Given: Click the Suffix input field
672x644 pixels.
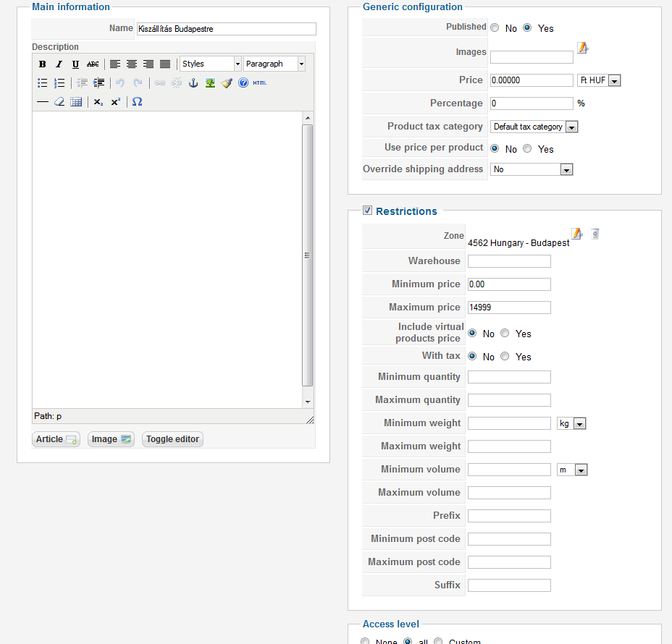Looking at the screenshot, I should (x=509, y=585).
